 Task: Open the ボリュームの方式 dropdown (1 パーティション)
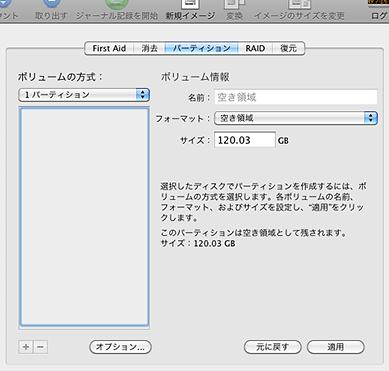[x=84, y=95]
